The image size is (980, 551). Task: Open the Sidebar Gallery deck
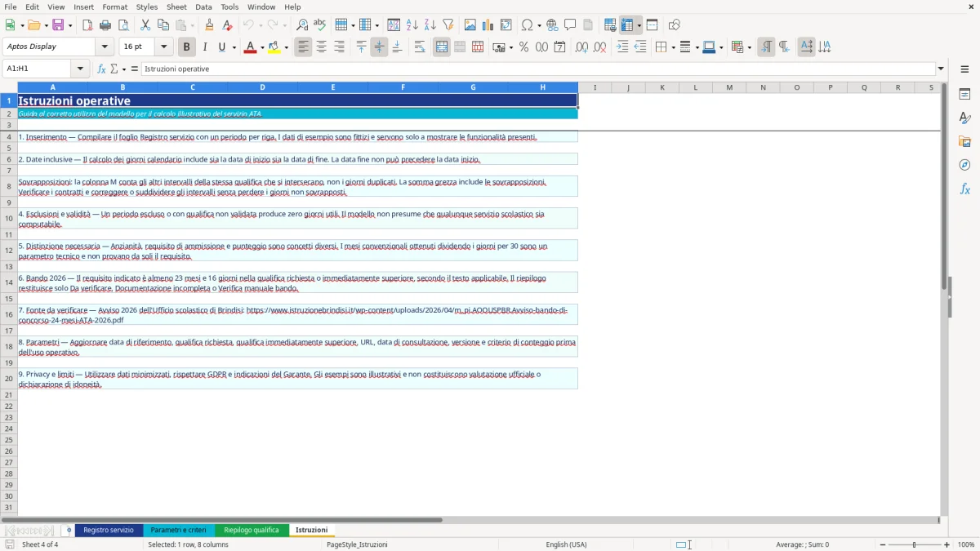pyautogui.click(x=964, y=142)
